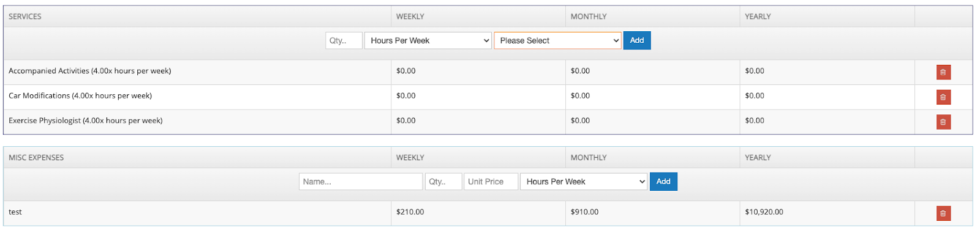
Task: Open the Please Select service dropdown
Action: tap(557, 40)
